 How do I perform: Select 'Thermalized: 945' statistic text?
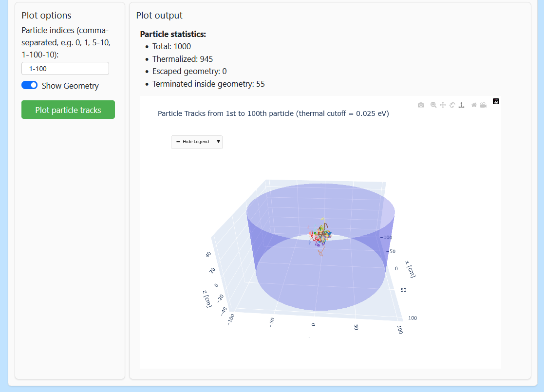tap(183, 59)
